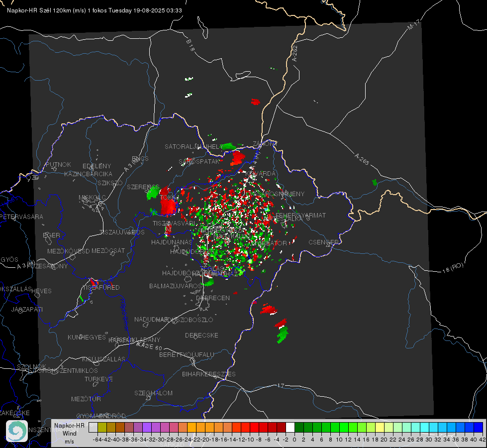
Task: Select the DERECSKE label
Action: [x=201, y=335]
